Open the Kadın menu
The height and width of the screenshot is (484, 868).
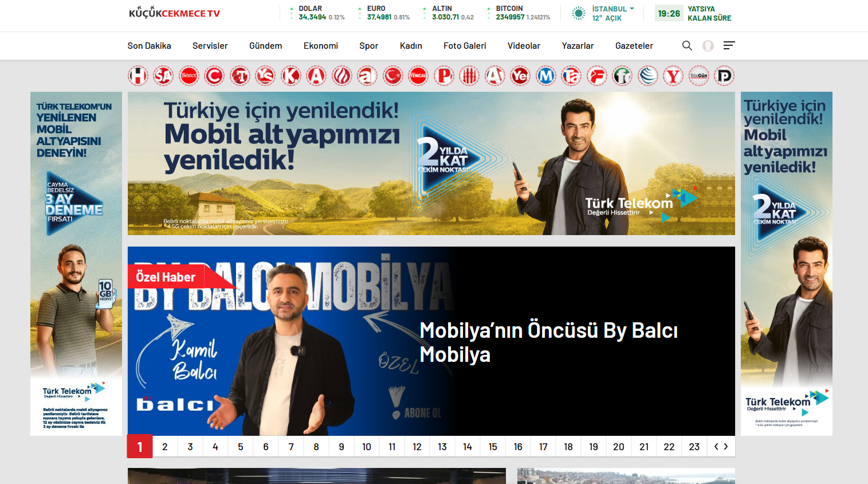pyautogui.click(x=411, y=46)
